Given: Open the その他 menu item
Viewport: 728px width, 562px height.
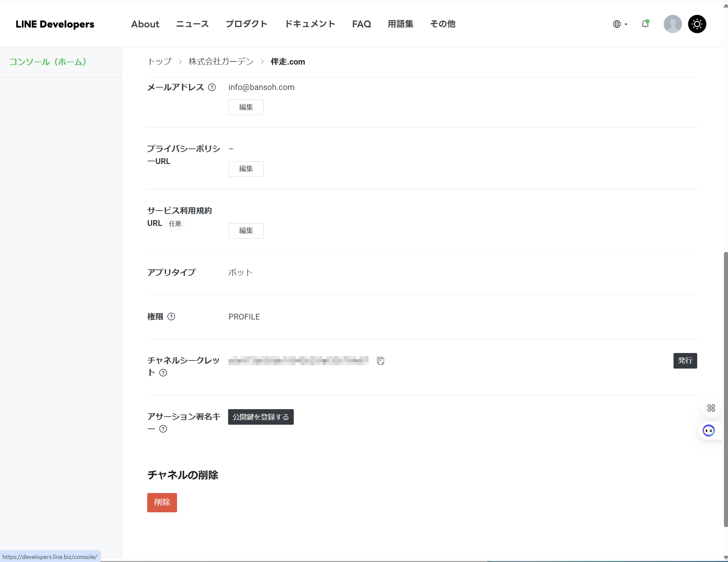Looking at the screenshot, I should point(443,24).
